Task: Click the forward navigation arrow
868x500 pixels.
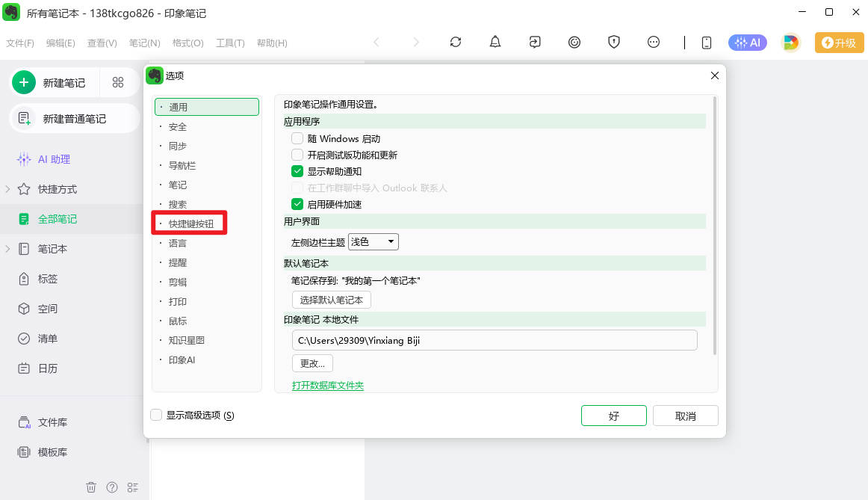Action: pyautogui.click(x=416, y=42)
